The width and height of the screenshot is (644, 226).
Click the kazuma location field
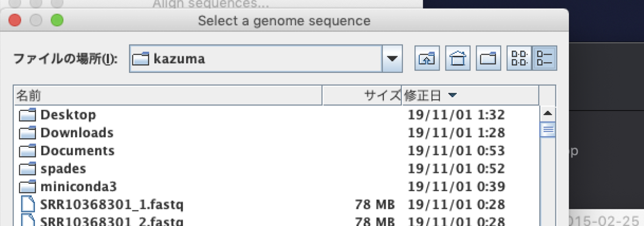255,58
